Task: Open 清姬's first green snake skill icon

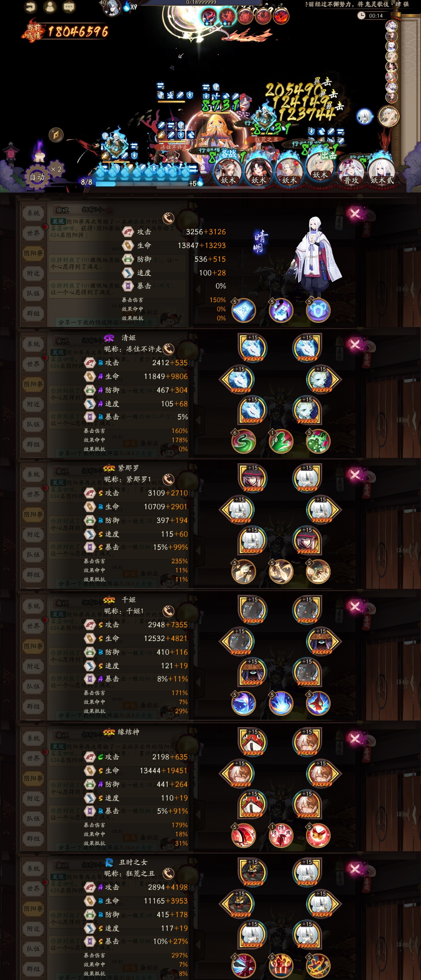Action: pyautogui.click(x=244, y=441)
